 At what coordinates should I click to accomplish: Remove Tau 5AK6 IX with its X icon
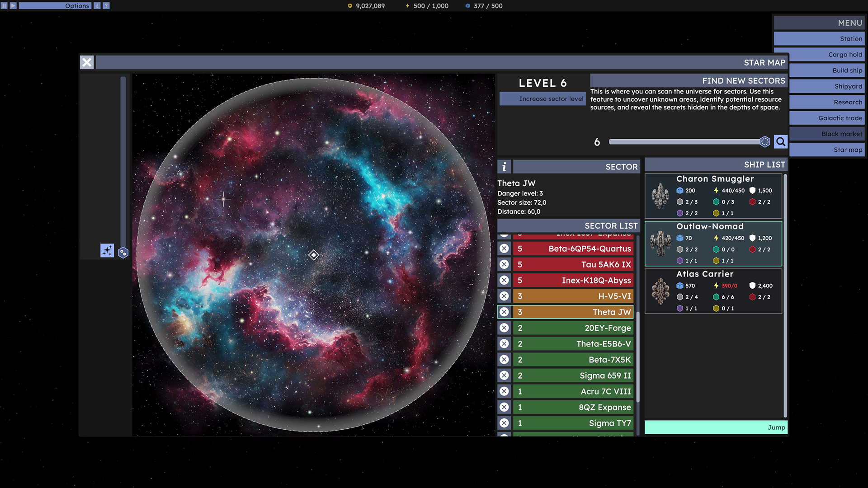tap(504, 264)
